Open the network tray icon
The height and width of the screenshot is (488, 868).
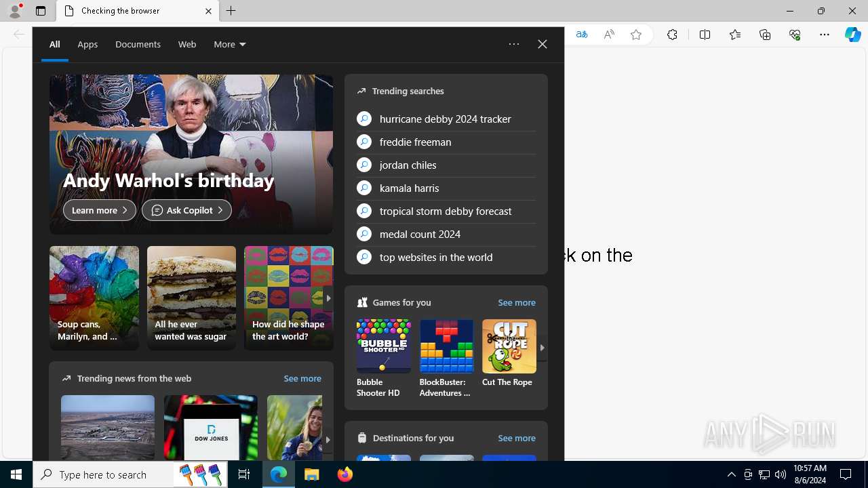click(764, 474)
